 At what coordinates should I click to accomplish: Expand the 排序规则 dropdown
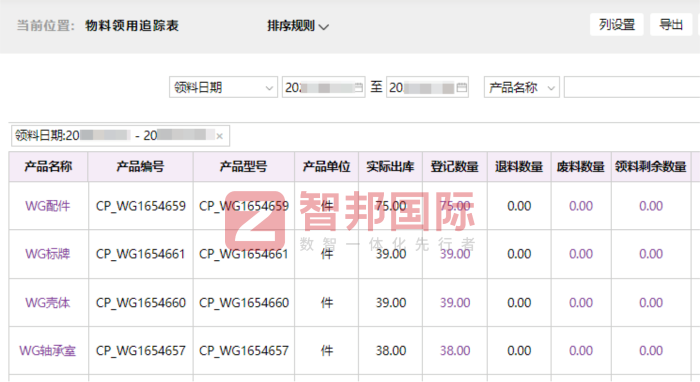[298, 26]
